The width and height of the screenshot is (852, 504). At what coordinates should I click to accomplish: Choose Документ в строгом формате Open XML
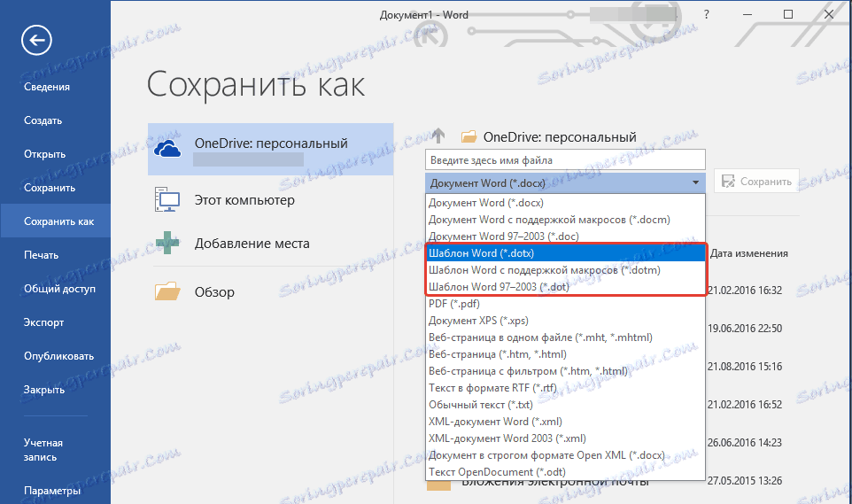565,455
